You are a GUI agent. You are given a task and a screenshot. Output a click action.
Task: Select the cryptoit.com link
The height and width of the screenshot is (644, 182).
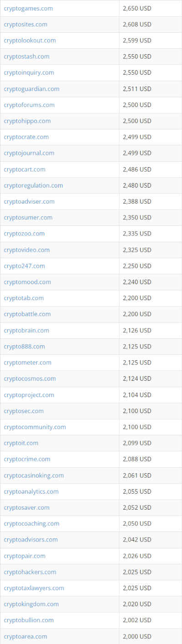click(21, 443)
